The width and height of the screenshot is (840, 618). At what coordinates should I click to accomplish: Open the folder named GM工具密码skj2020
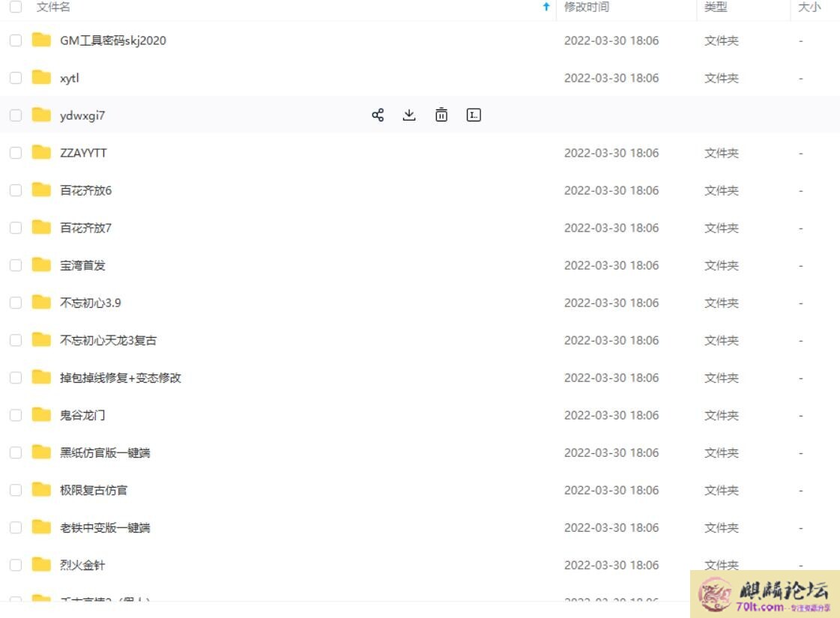[113, 40]
